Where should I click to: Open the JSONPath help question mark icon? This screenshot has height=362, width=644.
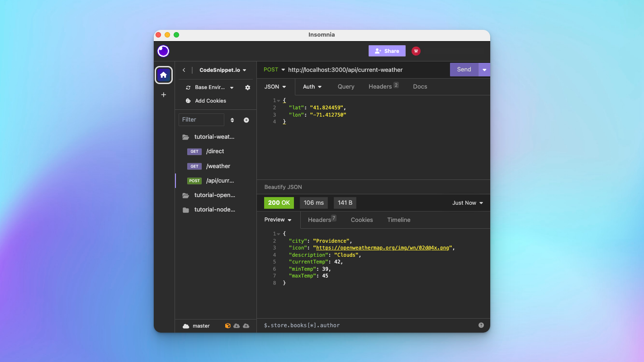click(x=481, y=325)
